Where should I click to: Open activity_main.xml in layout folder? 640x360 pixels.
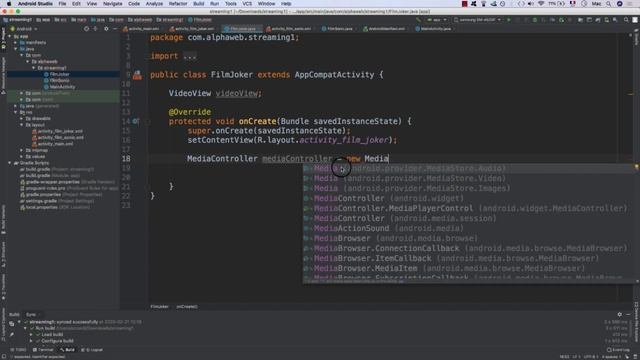tap(53, 144)
